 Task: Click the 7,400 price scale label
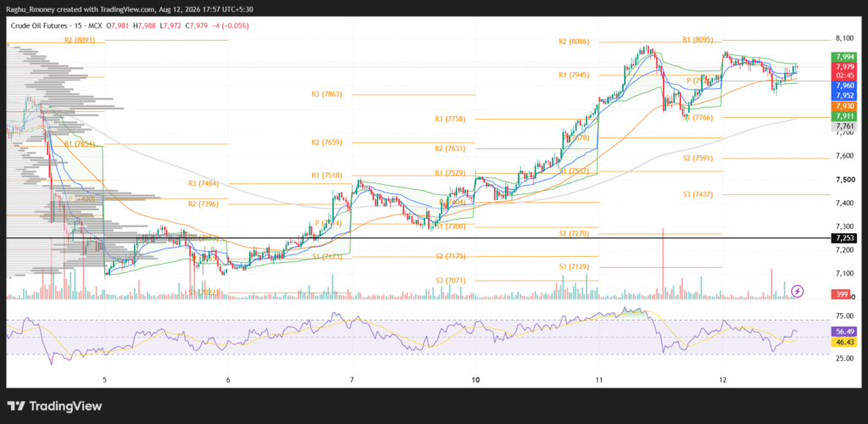tap(845, 204)
